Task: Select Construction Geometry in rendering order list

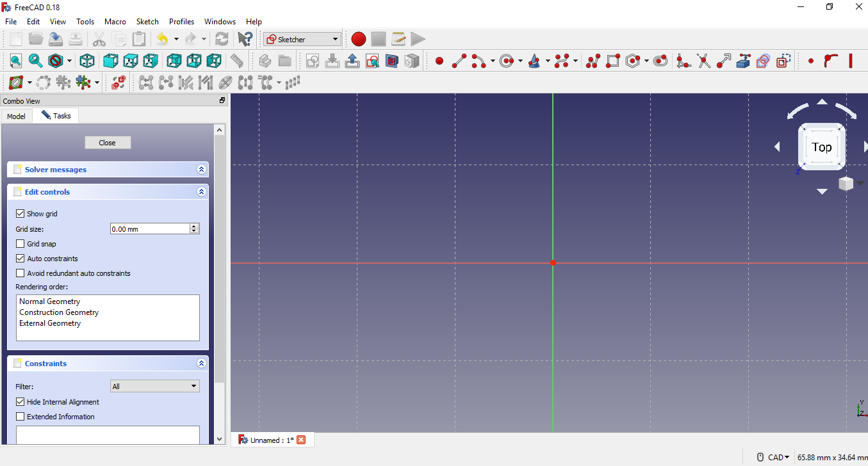Action: point(59,312)
